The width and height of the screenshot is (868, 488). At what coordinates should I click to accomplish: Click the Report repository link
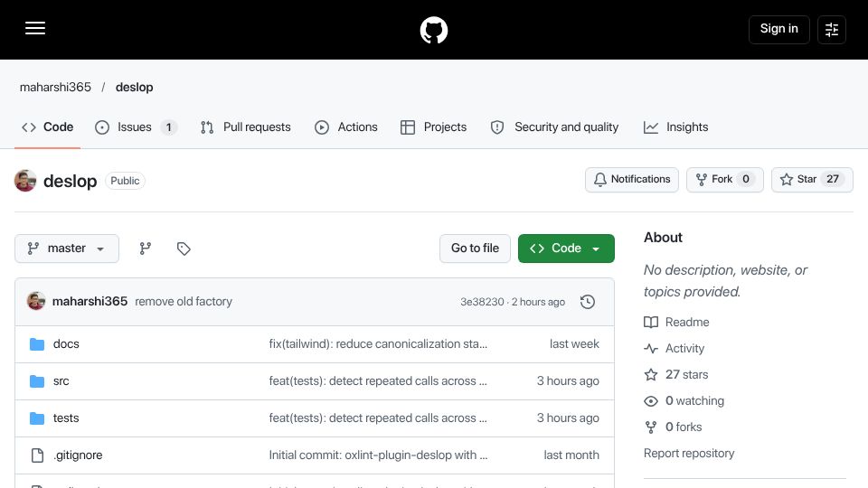pyautogui.click(x=689, y=454)
